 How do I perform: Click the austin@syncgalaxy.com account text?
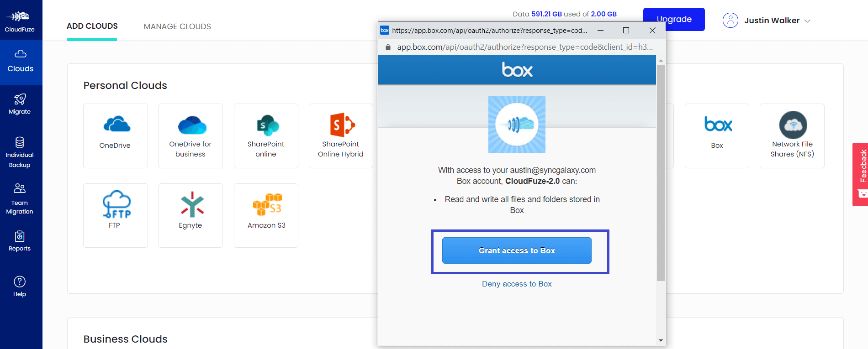click(x=553, y=170)
